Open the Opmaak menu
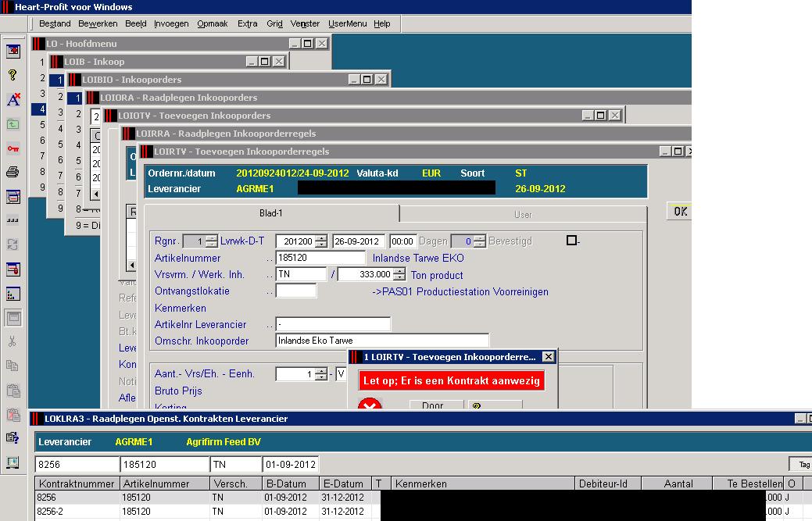 coord(213,23)
